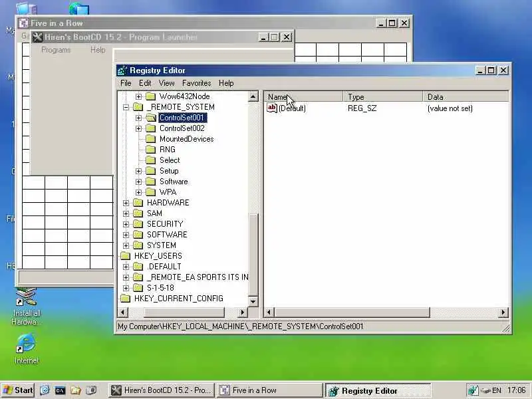Open the Favorites menu in Registry Editor

[x=196, y=83]
